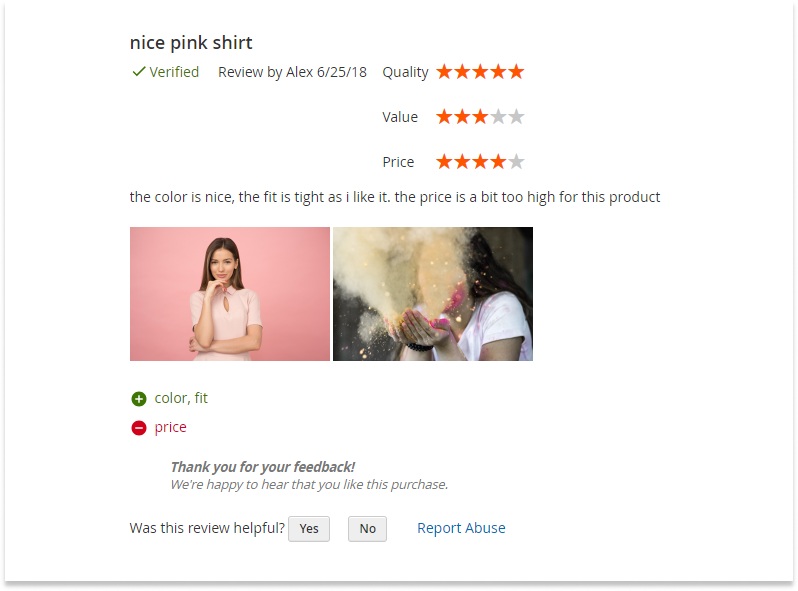Click the green Verified checkmark icon
798x591 pixels.
click(138, 72)
